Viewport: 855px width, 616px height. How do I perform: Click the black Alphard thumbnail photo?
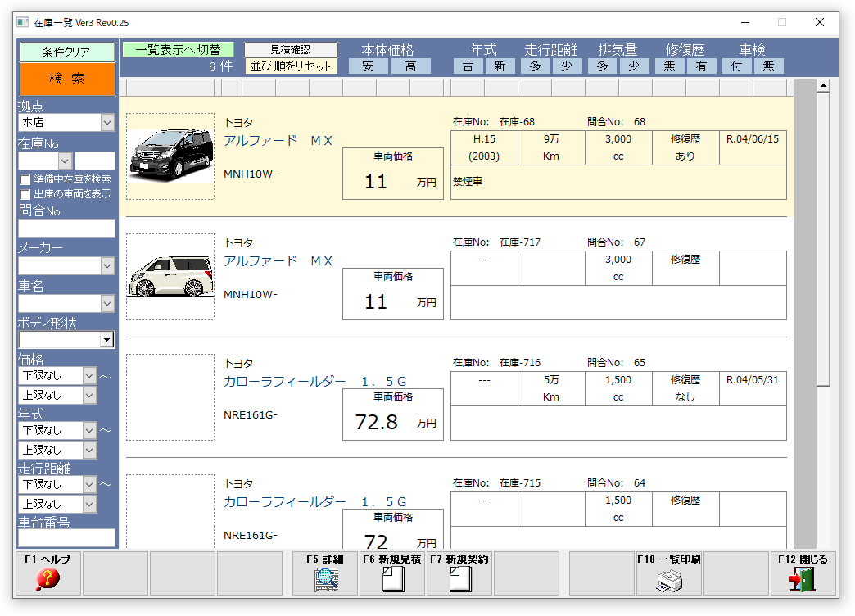(x=170, y=156)
